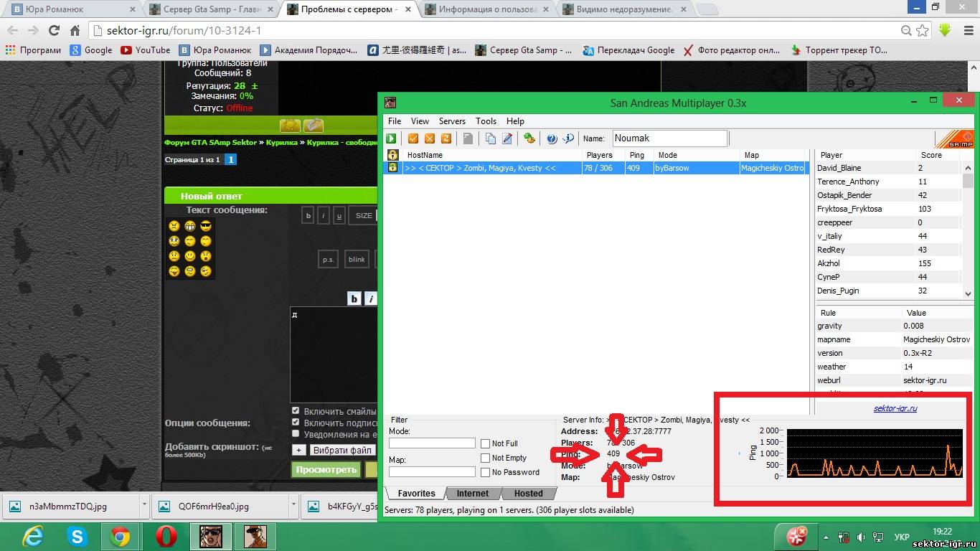This screenshot has height=551, width=980.
Task: Click the 'Курилка' breadcrumb link on forum
Action: (x=281, y=143)
